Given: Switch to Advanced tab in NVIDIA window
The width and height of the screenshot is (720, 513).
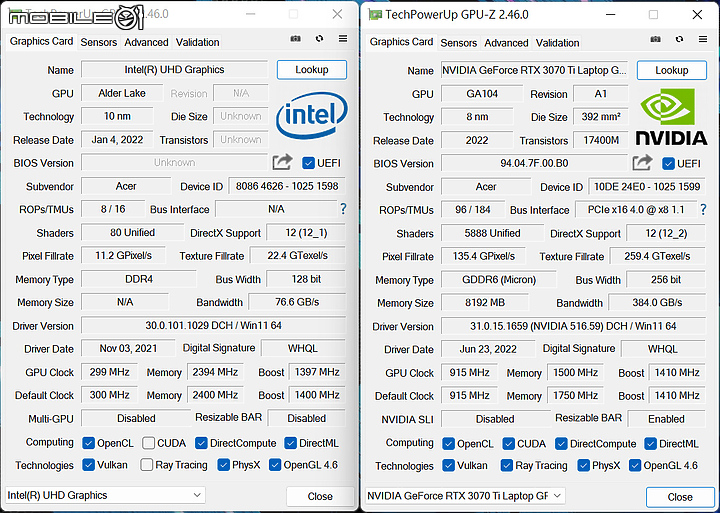Looking at the screenshot, I should pos(506,43).
